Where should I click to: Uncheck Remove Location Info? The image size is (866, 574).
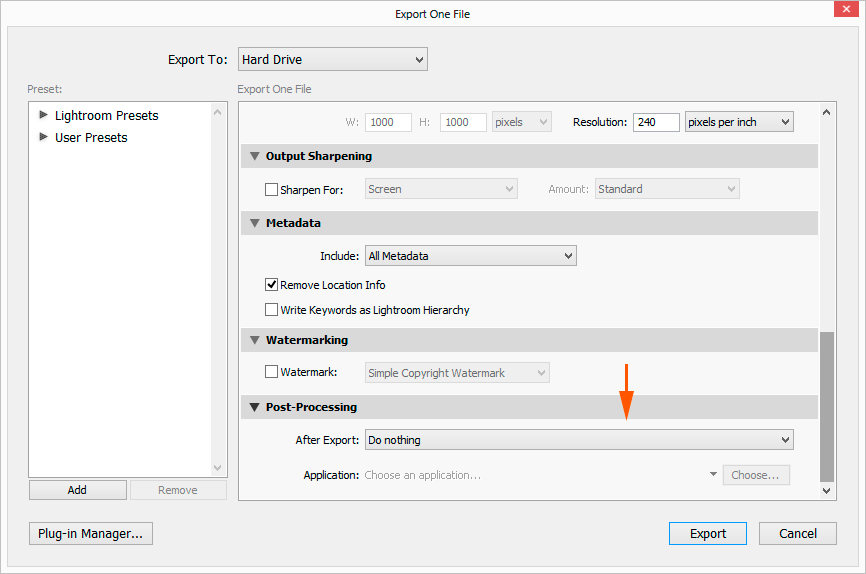[x=271, y=285]
